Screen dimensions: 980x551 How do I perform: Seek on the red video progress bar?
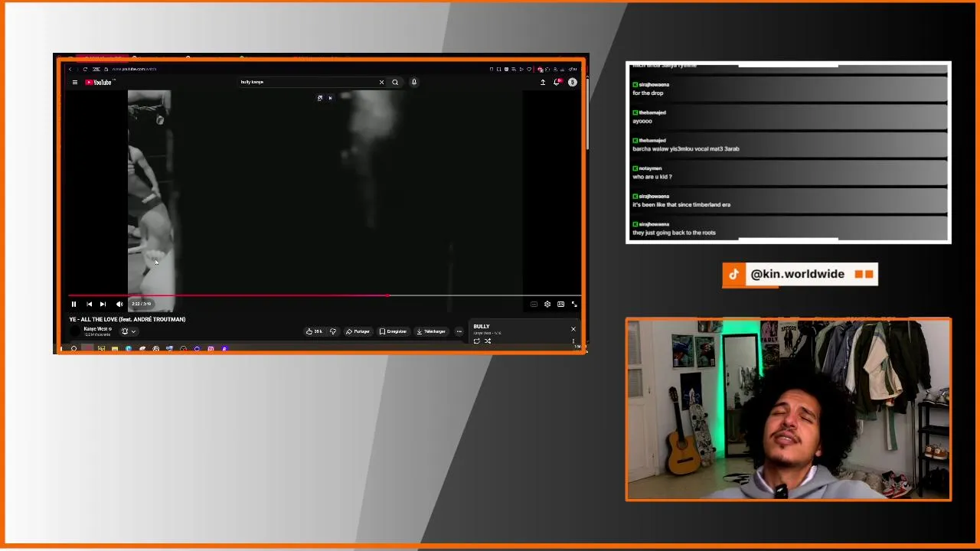(325, 295)
